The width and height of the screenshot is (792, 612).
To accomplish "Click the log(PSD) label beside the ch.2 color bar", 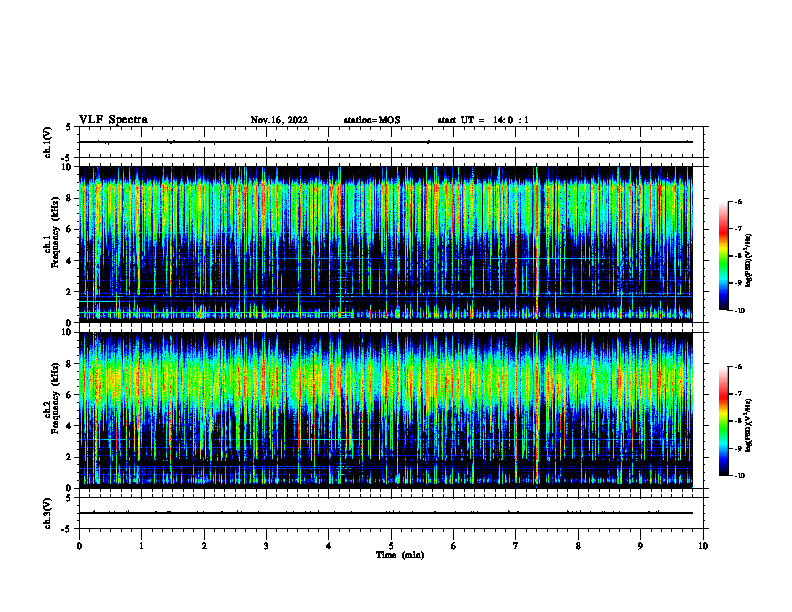I will [749, 425].
